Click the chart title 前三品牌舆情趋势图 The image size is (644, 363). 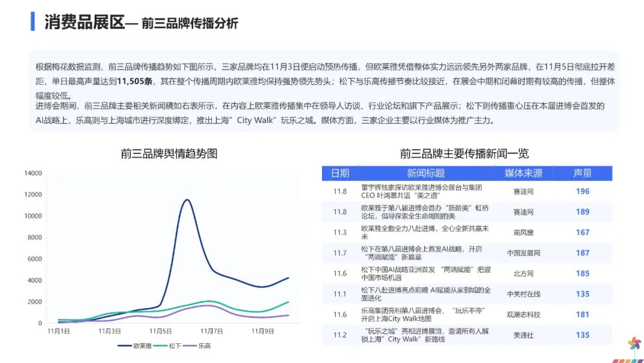coord(169,154)
